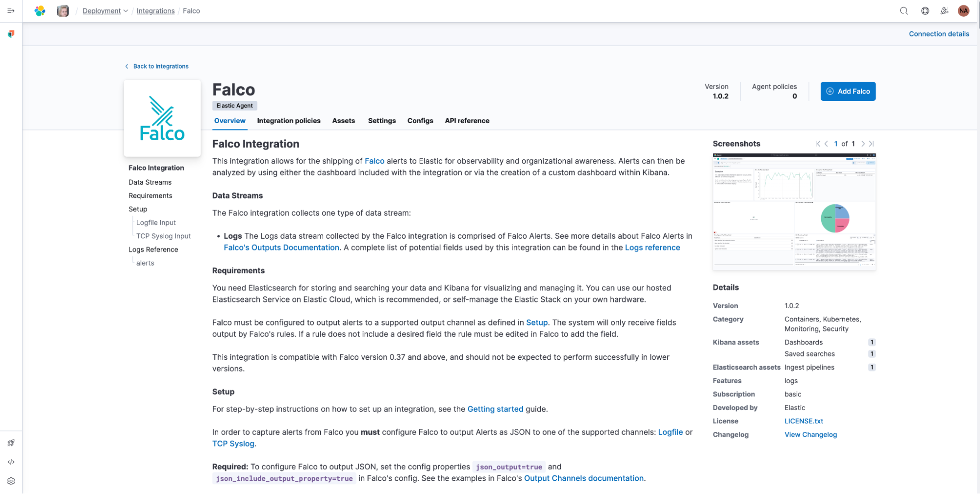Click the Elastic Agent badge
Viewport: 980px width, 494px height.
pyautogui.click(x=234, y=105)
